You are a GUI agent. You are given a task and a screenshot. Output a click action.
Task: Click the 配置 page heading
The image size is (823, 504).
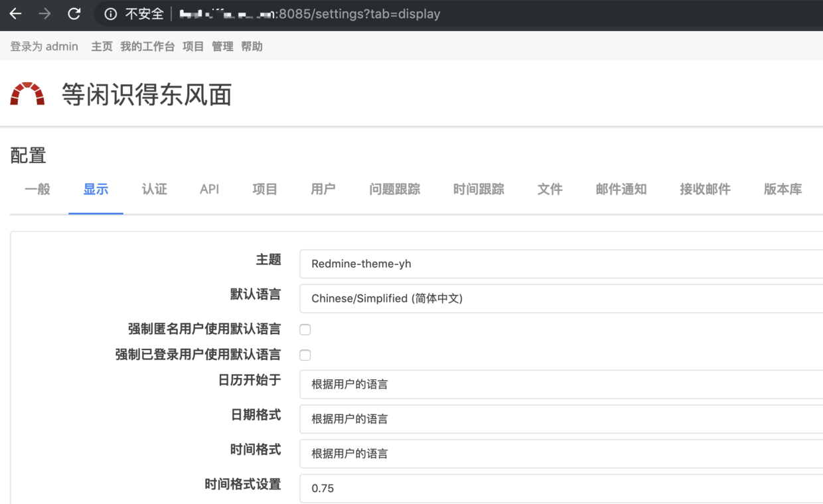(x=28, y=156)
